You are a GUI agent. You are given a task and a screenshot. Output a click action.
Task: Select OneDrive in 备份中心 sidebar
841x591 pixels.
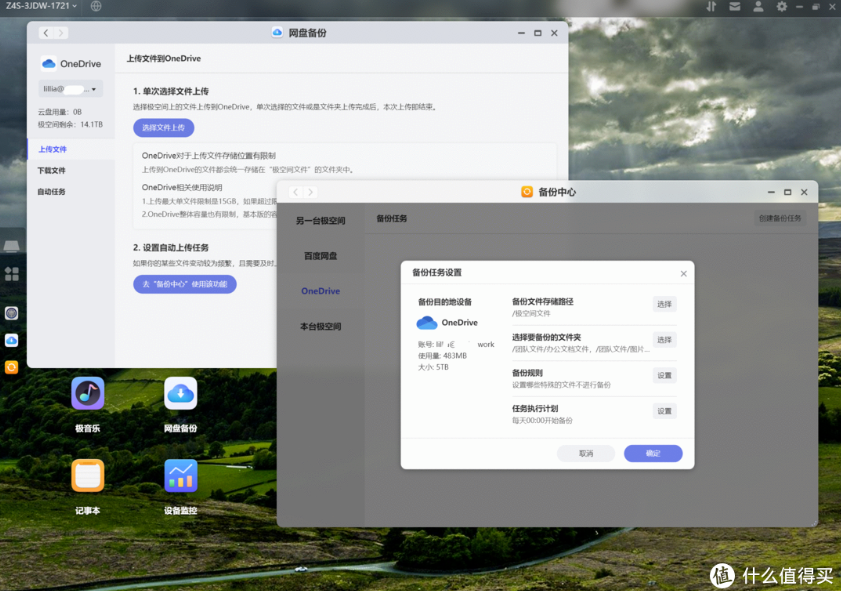(x=321, y=291)
